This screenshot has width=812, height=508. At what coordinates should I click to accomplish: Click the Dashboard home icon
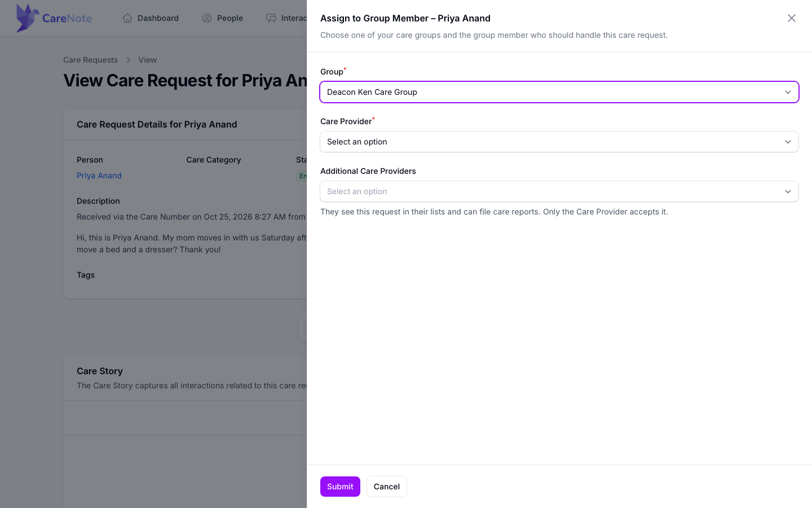(x=127, y=18)
